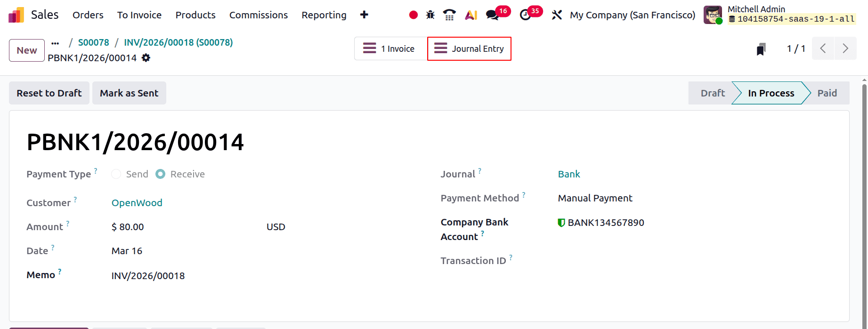Viewport: 868px width, 329px height.
Task: Open the wrench and screwdriver tools icon
Action: (557, 15)
